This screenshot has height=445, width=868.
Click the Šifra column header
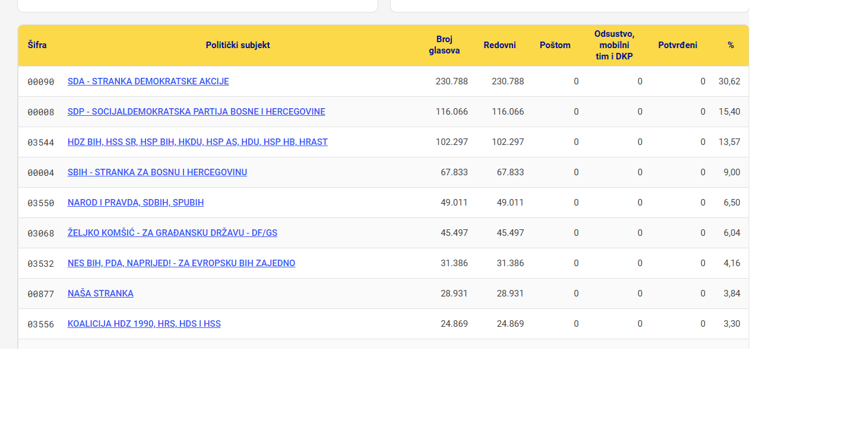(x=37, y=45)
